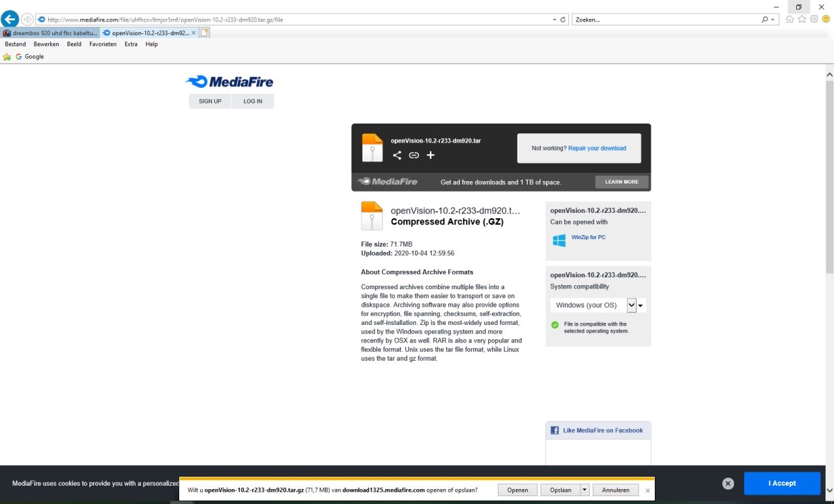The height and width of the screenshot is (504, 834).
Task: Click the LEARN MORE button
Action: coord(622,182)
